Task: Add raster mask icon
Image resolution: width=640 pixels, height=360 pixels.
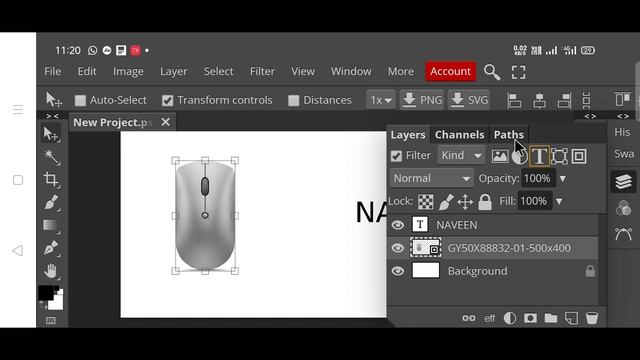Action: [530, 318]
